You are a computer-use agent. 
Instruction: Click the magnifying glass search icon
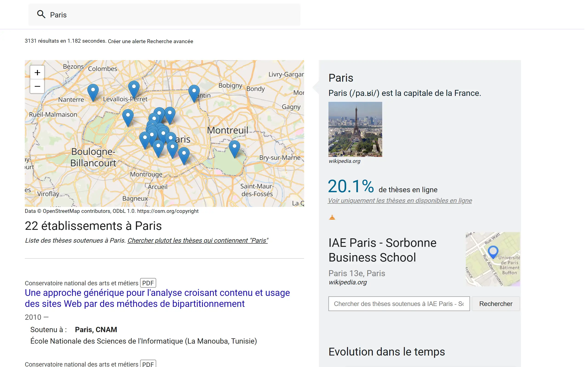pyautogui.click(x=41, y=14)
